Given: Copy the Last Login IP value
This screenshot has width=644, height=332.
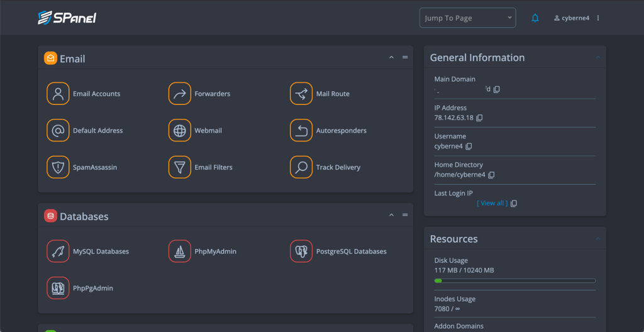Looking at the screenshot, I should tap(514, 203).
